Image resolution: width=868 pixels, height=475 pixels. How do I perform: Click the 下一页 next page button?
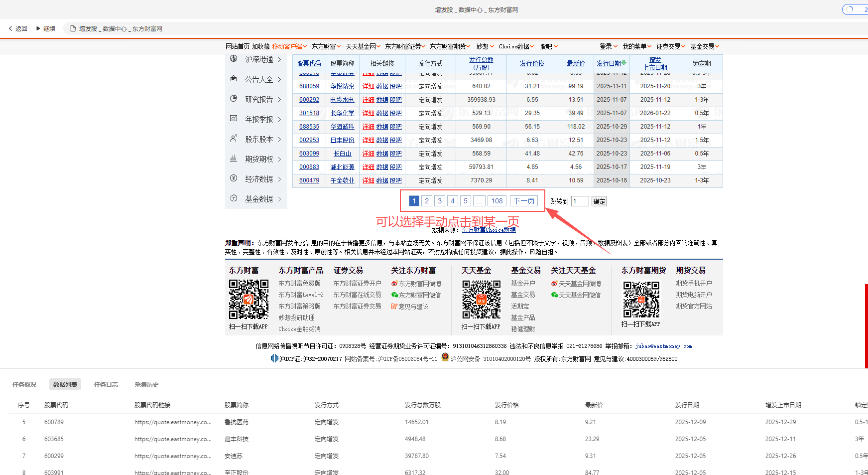[x=524, y=201]
